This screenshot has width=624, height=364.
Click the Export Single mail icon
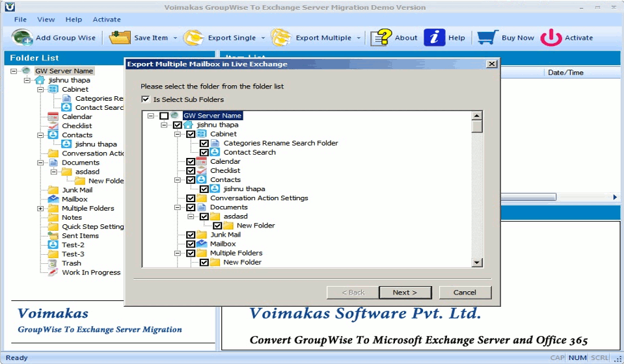pos(193,37)
